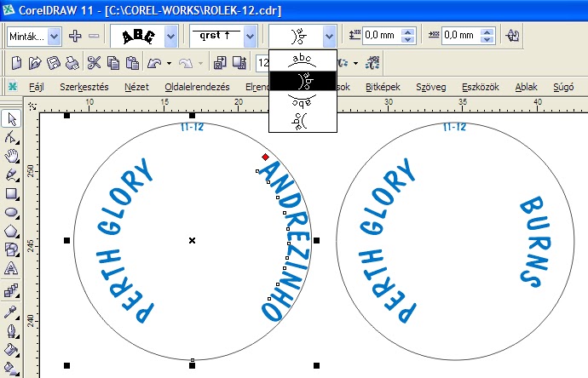This screenshot has height=378, width=588.
Task: Click the Cut scissors icon
Action: 94,63
